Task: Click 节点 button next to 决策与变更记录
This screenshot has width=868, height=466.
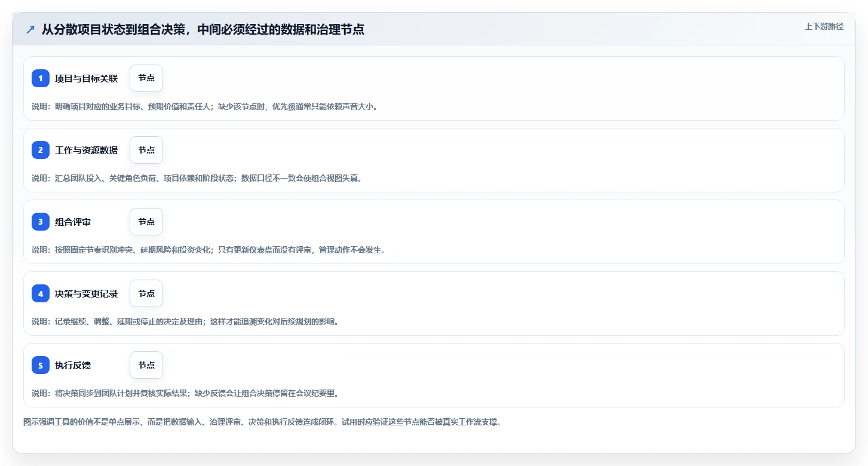Action: (x=146, y=293)
